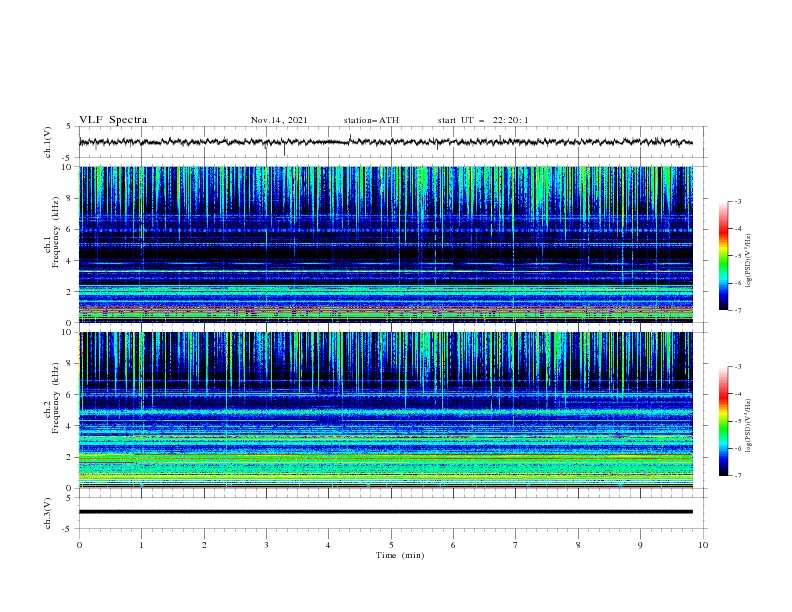Click the 'station=ATH' header text
792x612 pixels.
tap(371, 120)
